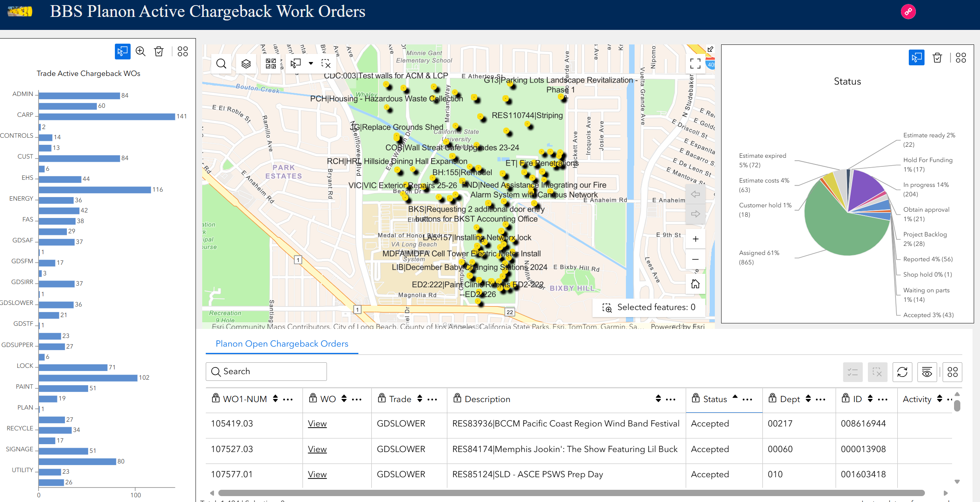Sort table by Activity column

pyautogui.click(x=939, y=399)
